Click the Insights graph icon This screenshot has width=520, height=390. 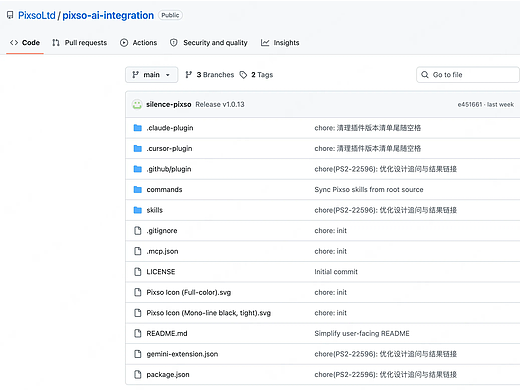click(265, 43)
